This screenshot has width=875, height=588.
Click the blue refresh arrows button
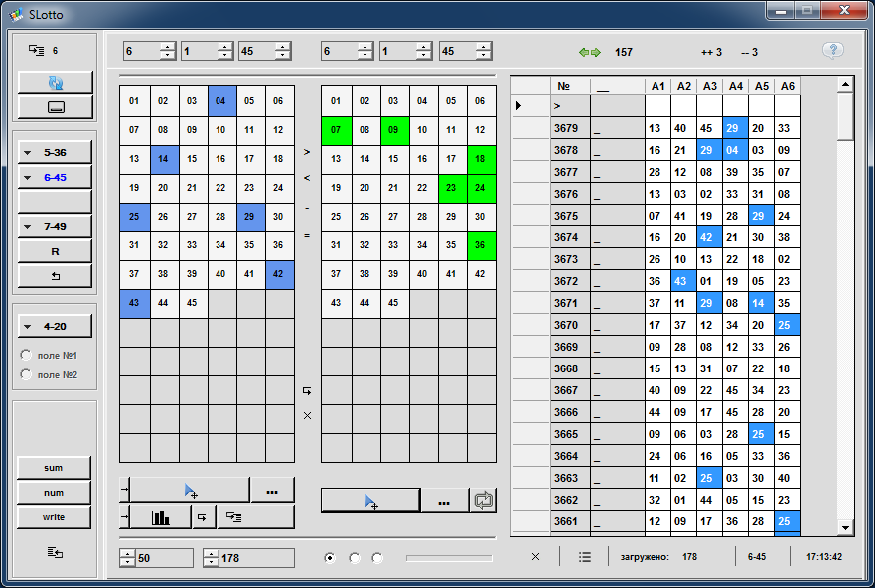click(x=56, y=82)
